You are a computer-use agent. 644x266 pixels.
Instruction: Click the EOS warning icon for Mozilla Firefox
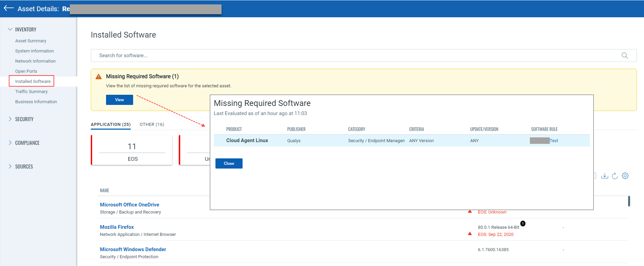pos(470,234)
